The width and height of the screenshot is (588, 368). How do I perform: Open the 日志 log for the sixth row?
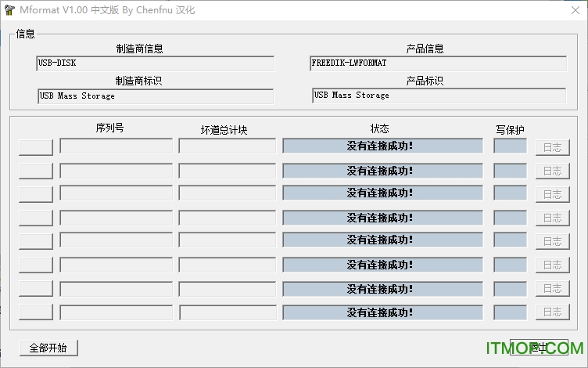tap(552, 265)
